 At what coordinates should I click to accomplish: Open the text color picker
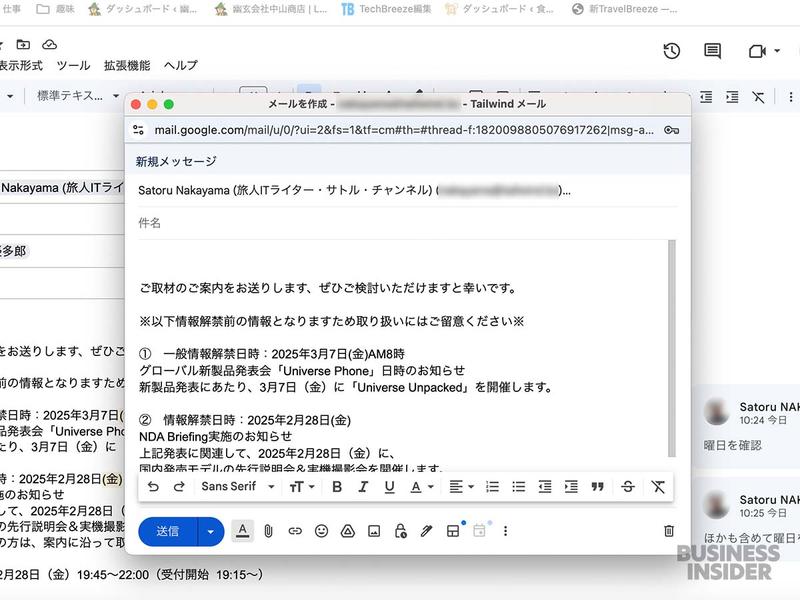click(422, 487)
